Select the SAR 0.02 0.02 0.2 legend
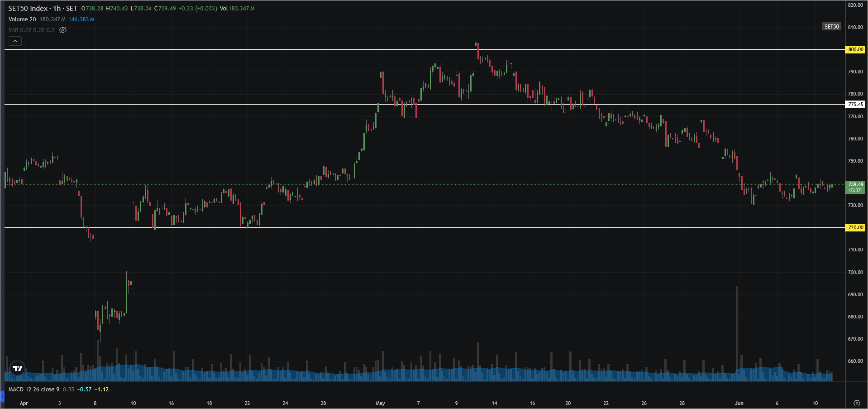 click(x=32, y=30)
